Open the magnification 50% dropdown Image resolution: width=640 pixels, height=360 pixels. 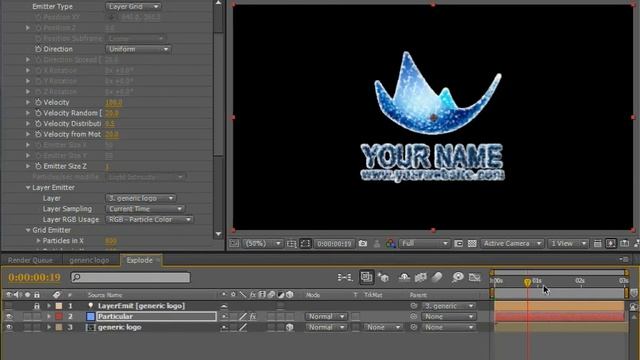click(x=262, y=244)
